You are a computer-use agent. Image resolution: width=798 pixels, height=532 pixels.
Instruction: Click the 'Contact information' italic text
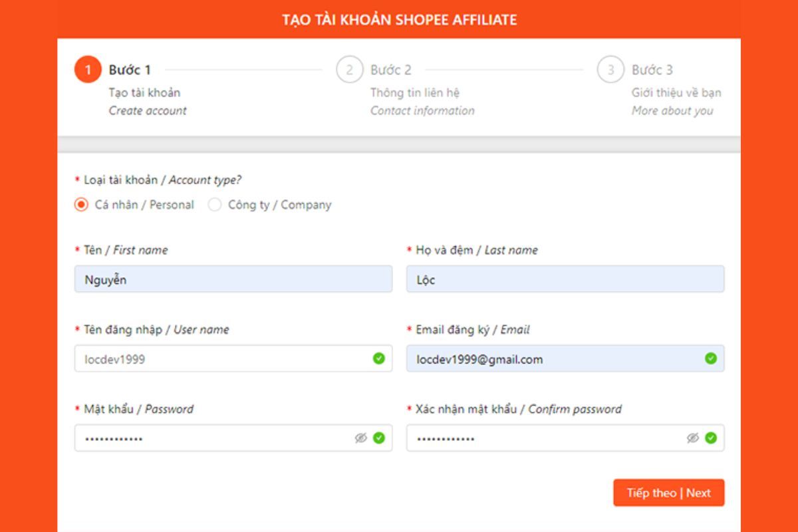click(422, 111)
